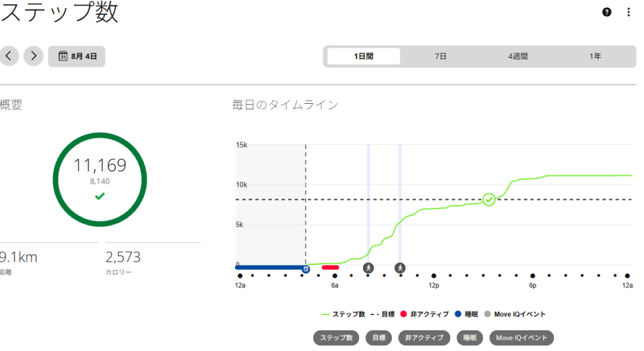Click the first walking Move IQ event icon
The width and height of the screenshot is (644, 351).
point(369,269)
